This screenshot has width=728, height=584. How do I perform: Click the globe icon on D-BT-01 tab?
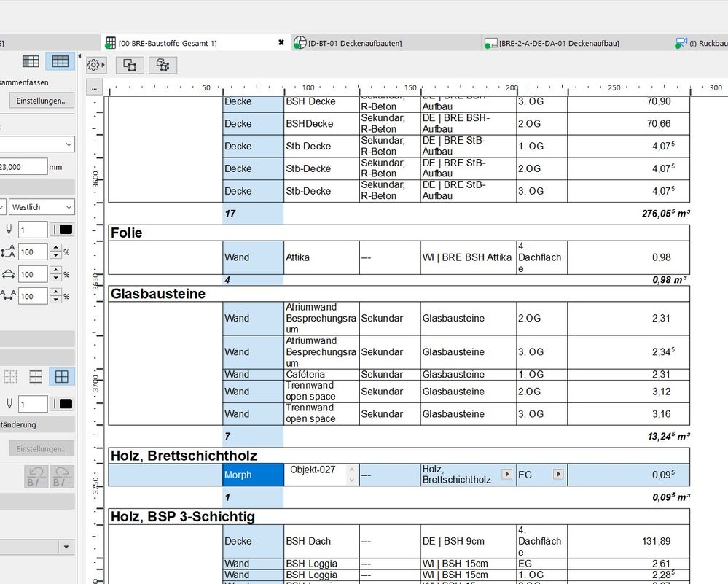[x=300, y=43]
